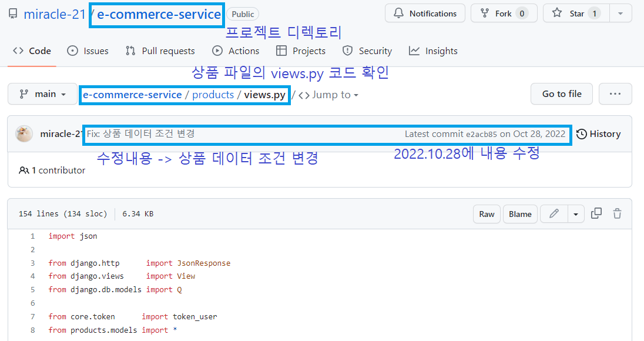The height and width of the screenshot is (341, 644).
Task: View the file History
Action: pos(598,134)
